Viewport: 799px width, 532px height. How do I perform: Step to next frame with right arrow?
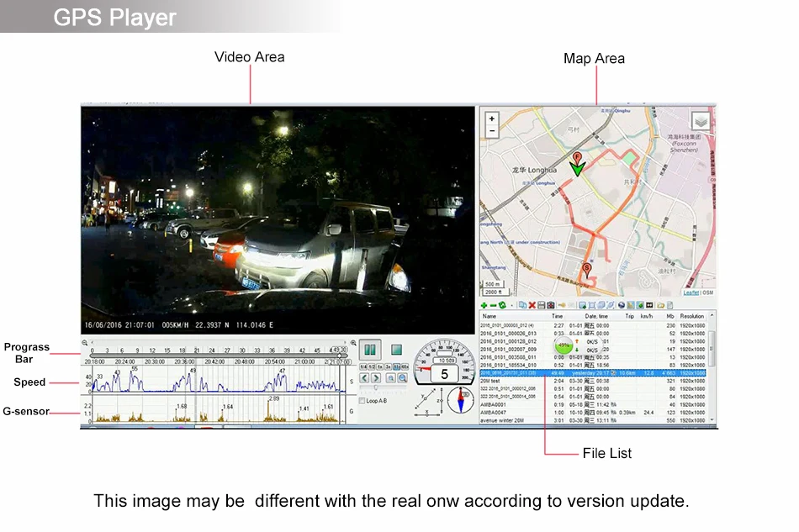pyautogui.click(x=376, y=377)
